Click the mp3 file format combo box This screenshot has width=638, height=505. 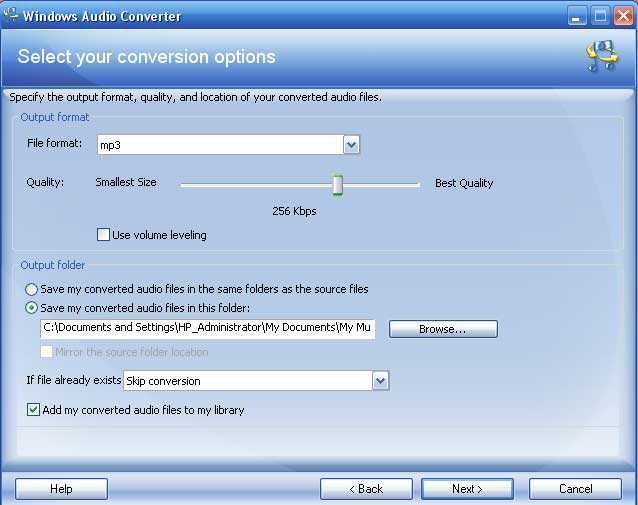[x=228, y=144]
